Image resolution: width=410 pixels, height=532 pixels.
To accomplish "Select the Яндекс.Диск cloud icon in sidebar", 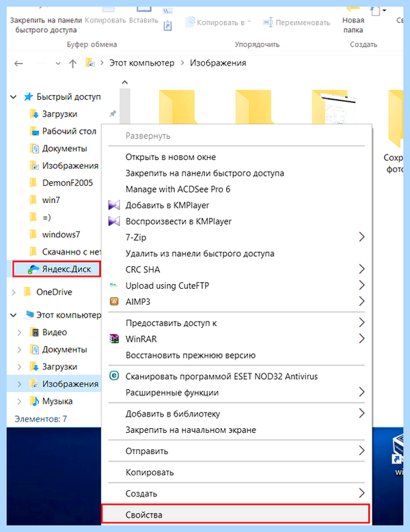I will coord(33,269).
